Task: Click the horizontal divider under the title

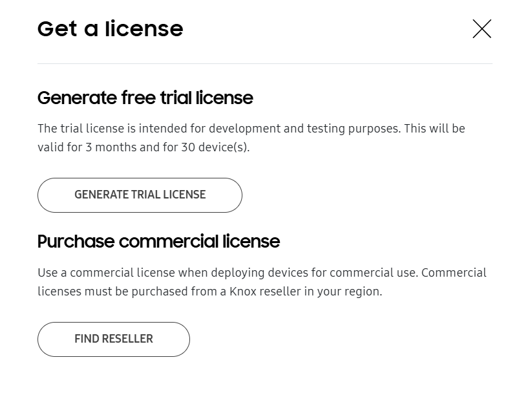Action: (265, 63)
